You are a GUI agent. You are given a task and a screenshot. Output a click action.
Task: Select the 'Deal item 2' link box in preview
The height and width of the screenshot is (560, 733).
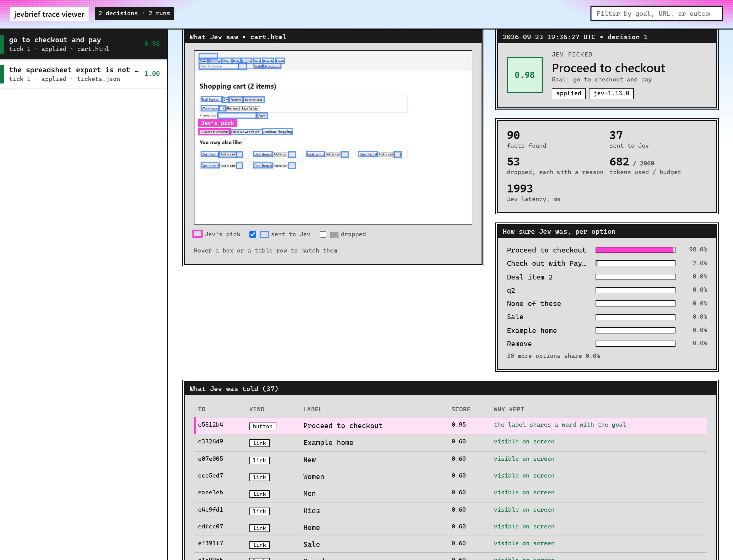(263, 154)
